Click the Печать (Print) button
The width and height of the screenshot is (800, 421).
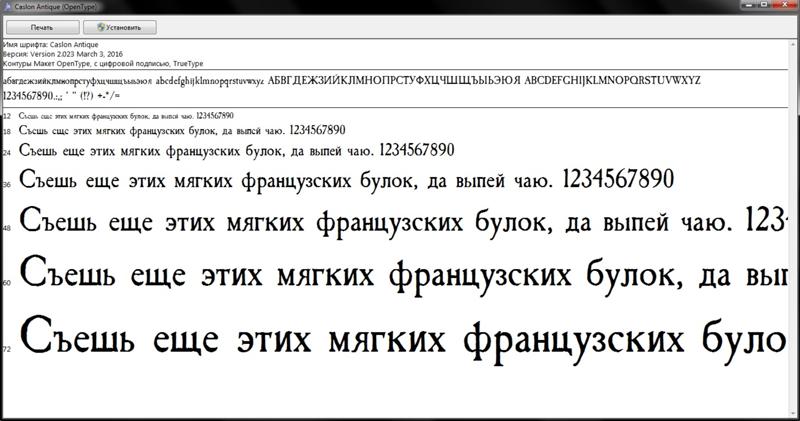[42, 28]
